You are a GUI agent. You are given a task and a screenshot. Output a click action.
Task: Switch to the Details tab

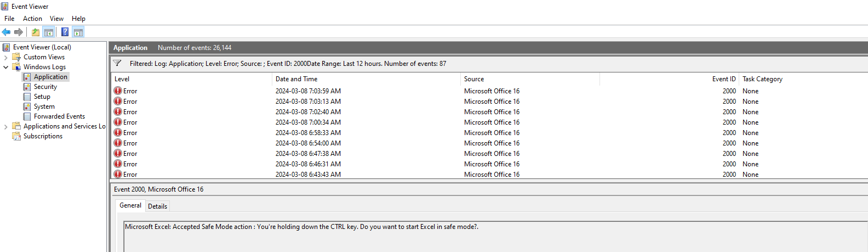click(x=157, y=206)
